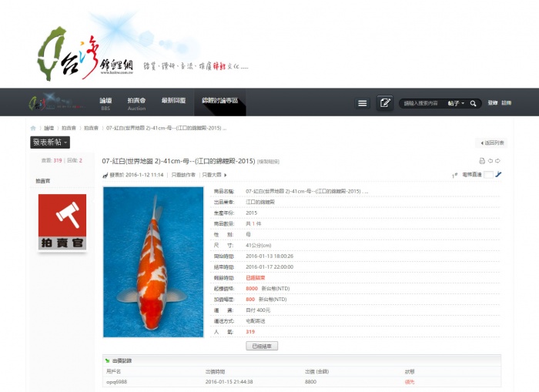This screenshot has width=539, height=392.
Task: Click the auctioneer gavel avatar image
Action: [x=62, y=223]
